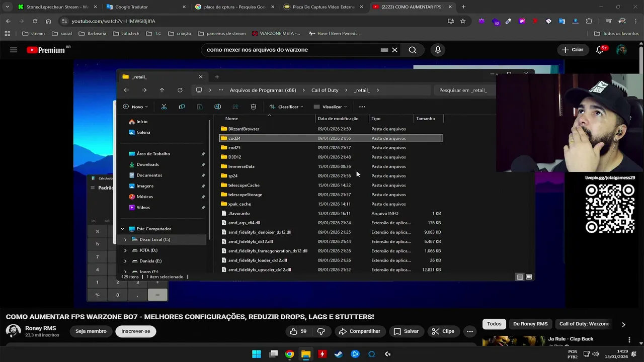Expand Daniela (E:) drive node
Viewport: 644px width, 362px height.
(x=125, y=261)
